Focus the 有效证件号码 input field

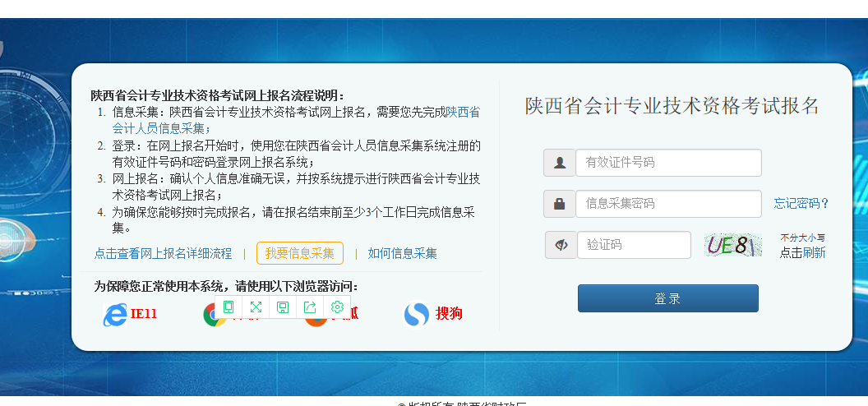tap(669, 163)
